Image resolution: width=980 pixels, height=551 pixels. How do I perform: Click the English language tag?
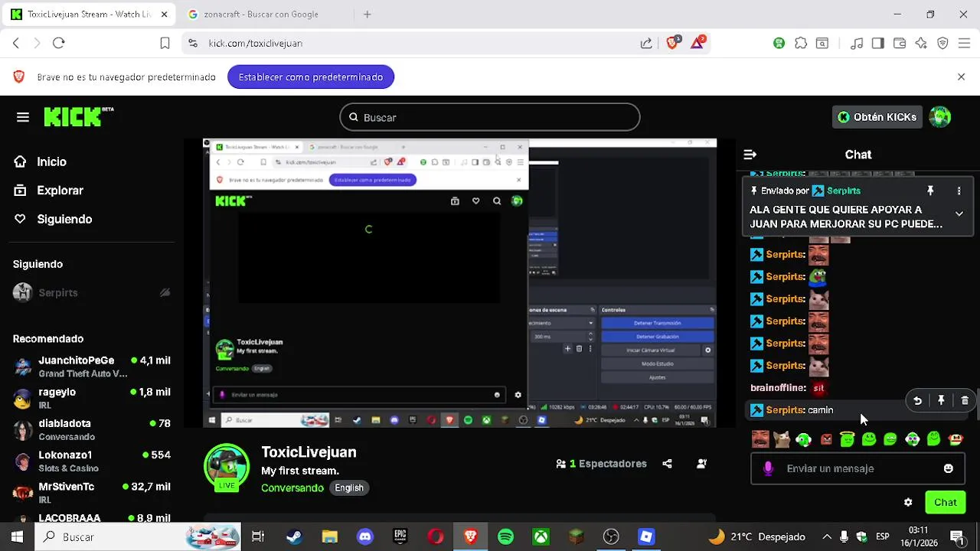pos(349,487)
